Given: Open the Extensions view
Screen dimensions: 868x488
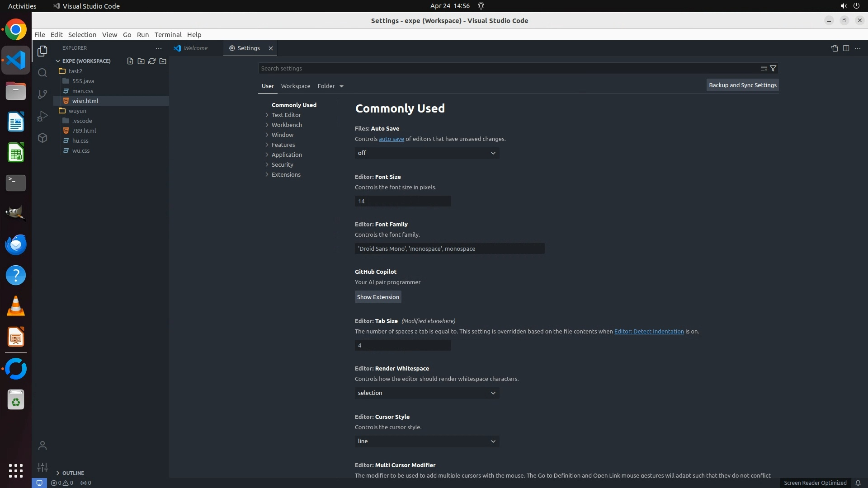Looking at the screenshot, I should point(42,138).
